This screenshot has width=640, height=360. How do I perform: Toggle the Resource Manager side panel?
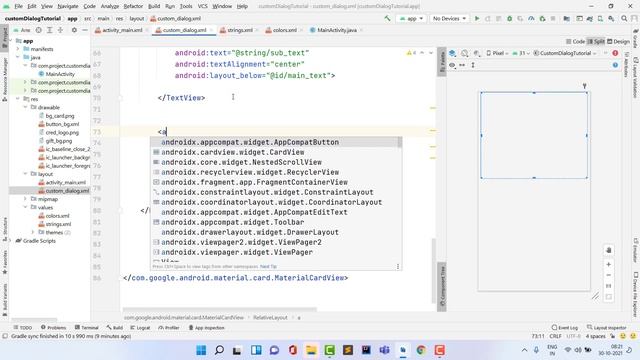4,79
